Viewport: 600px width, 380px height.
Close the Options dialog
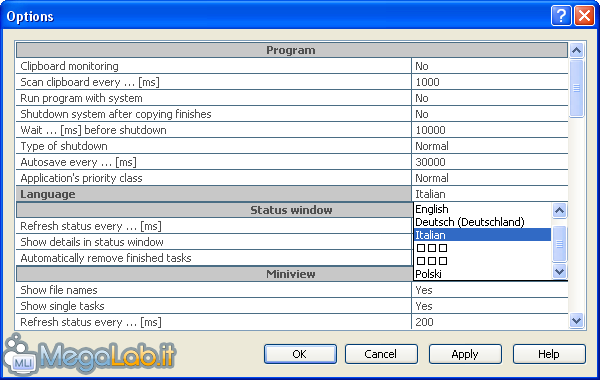pyautogui.click(x=585, y=16)
